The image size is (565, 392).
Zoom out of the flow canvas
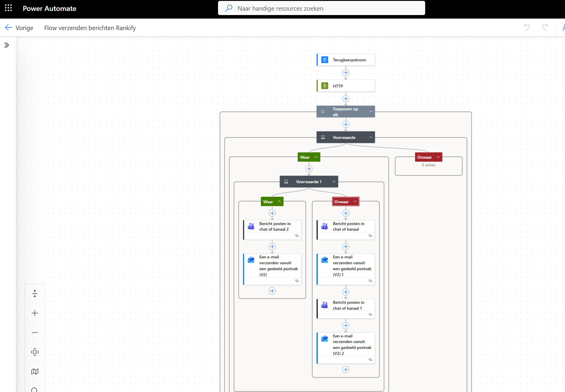point(35,332)
